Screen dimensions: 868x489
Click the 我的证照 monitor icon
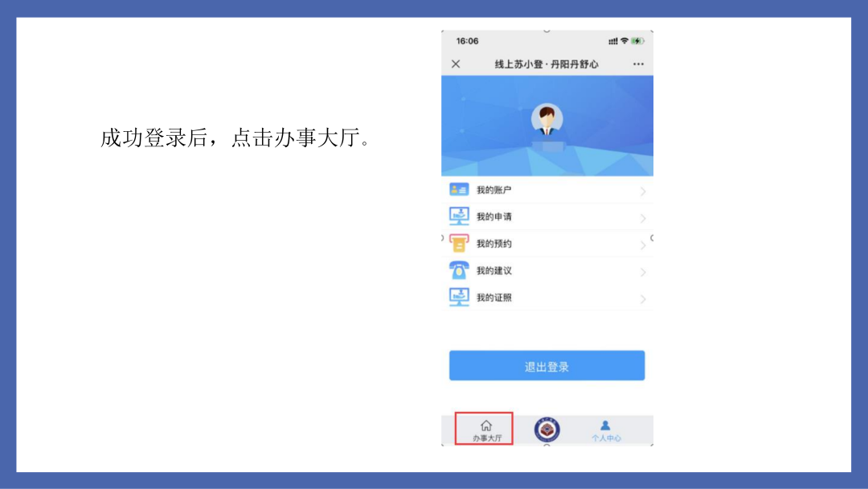point(459,298)
